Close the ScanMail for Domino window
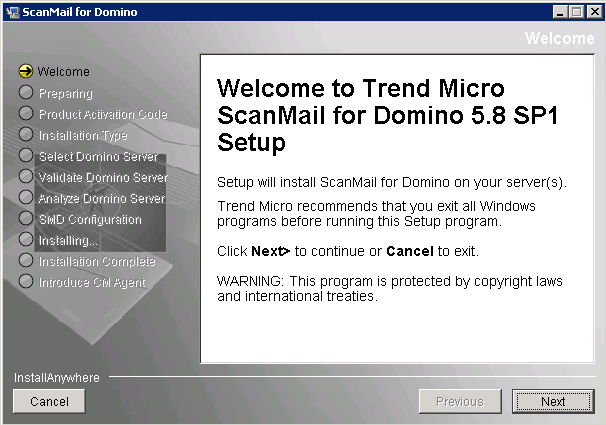The image size is (606, 425). pyautogui.click(x=592, y=12)
